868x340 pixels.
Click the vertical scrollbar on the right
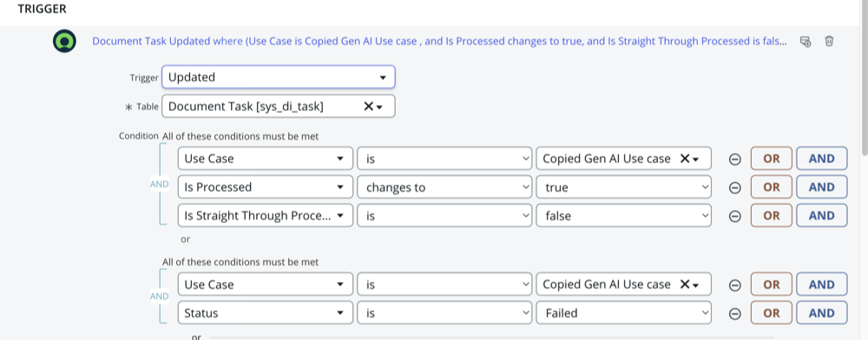(865, 77)
